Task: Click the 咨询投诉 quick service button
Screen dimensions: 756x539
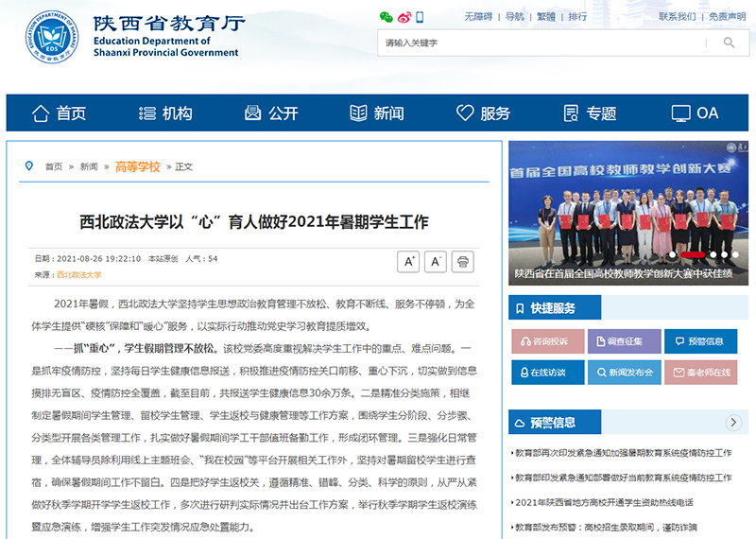Action: click(547, 341)
